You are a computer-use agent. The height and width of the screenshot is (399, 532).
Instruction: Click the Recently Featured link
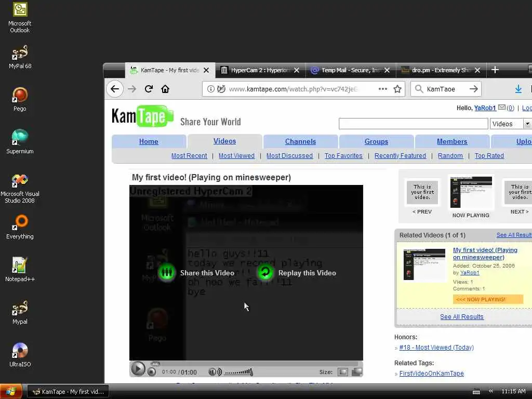click(x=400, y=156)
